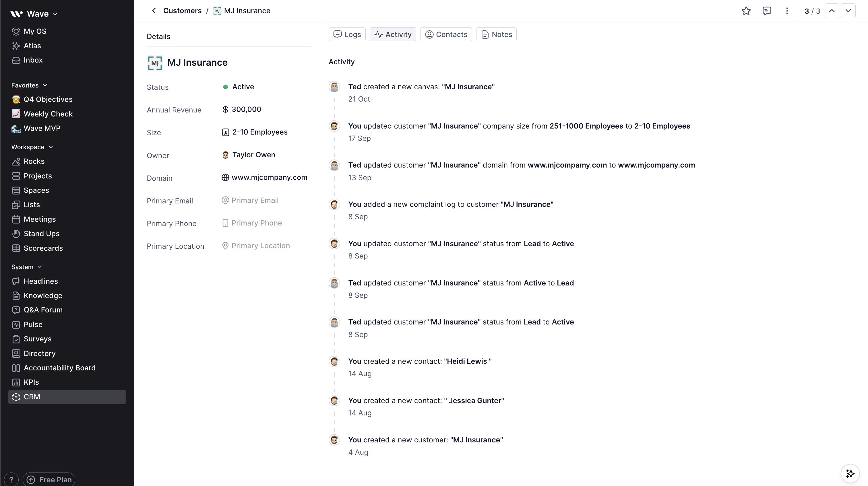
Task: Go to previous record with up chevron
Action: click(832, 11)
